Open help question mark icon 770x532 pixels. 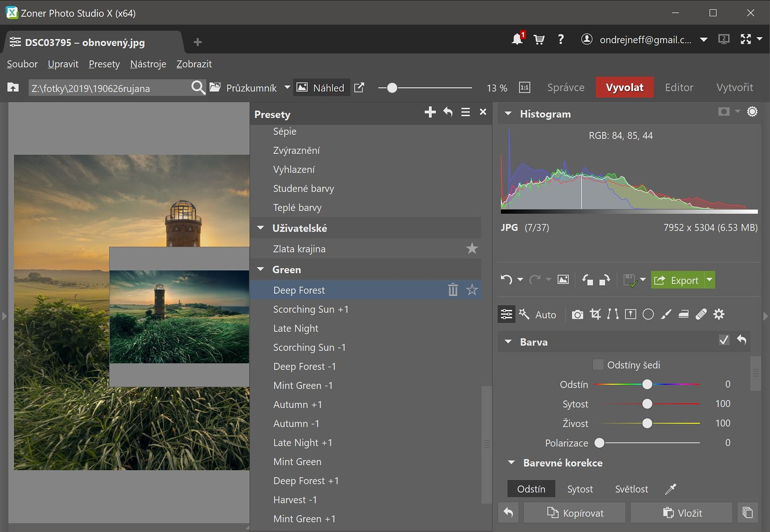pos(561,39)
